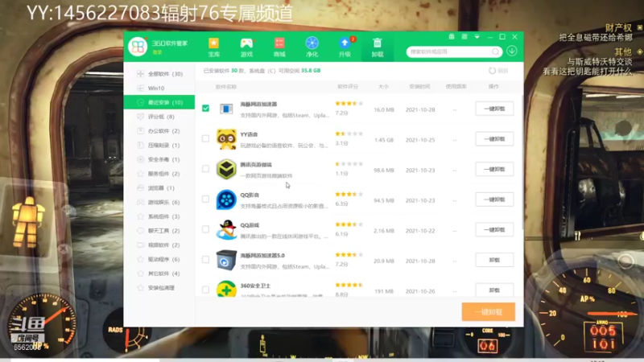Click the orange 一键卸载 batch button
The height and width of the screenshot is (362, 644).
pos(489,312)
